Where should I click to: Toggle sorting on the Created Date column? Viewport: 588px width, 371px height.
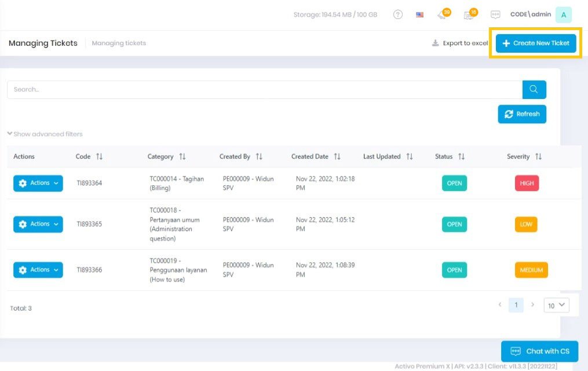338,156
